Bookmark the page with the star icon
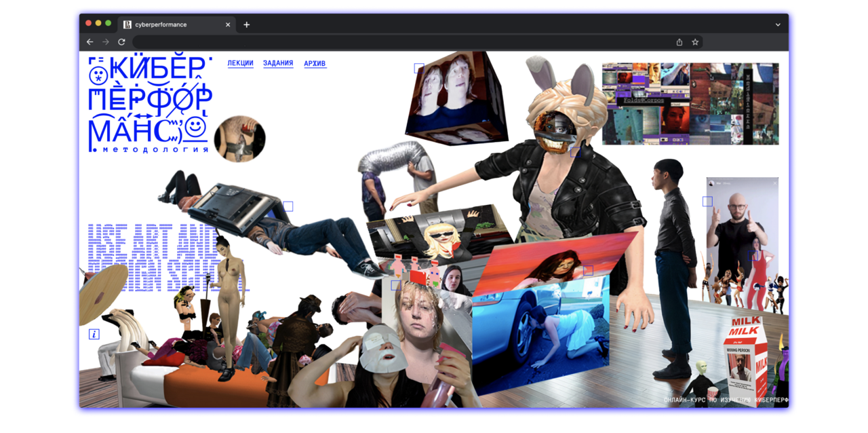Screen dimensions: 868x433 [695, 42]
